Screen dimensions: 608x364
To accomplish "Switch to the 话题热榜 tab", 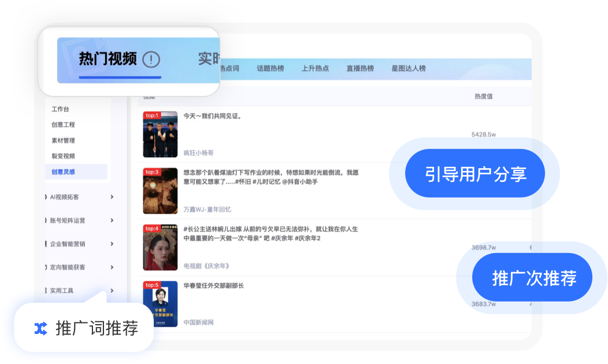I will click(x=270, y=68).
